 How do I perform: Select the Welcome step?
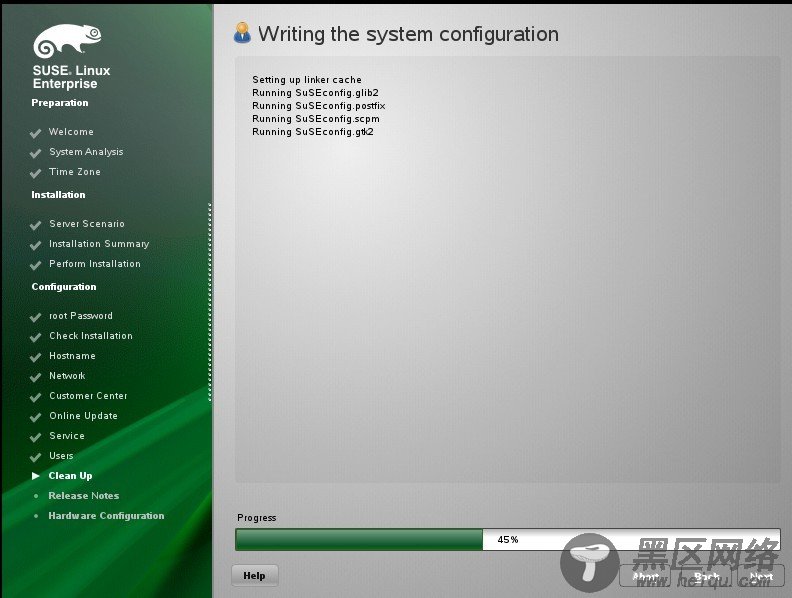[71, 132]
